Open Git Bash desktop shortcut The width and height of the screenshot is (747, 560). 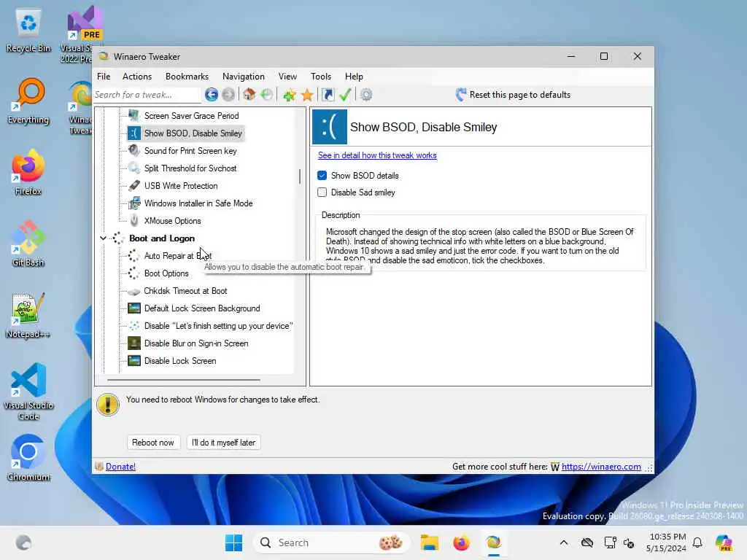point(28,244)
